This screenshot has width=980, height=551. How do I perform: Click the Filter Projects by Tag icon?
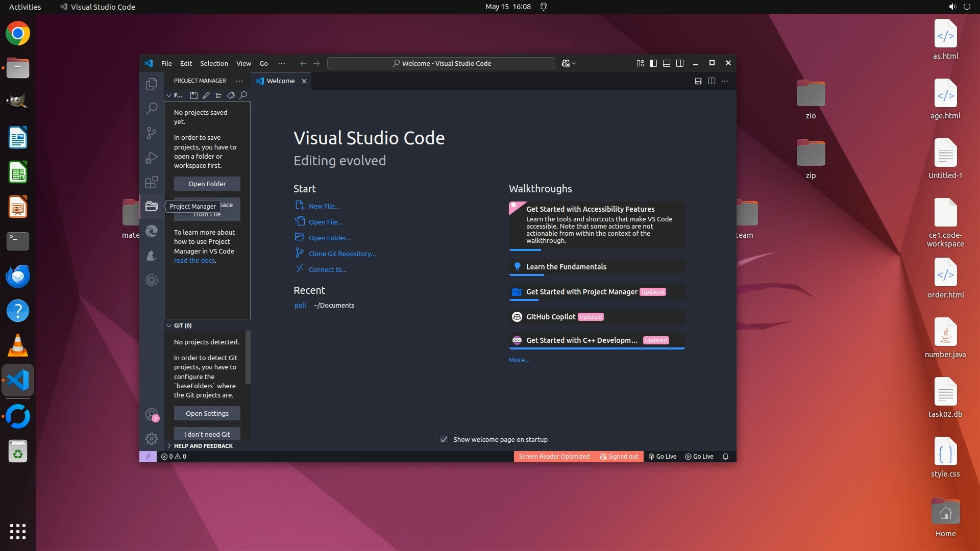(231, 95)
